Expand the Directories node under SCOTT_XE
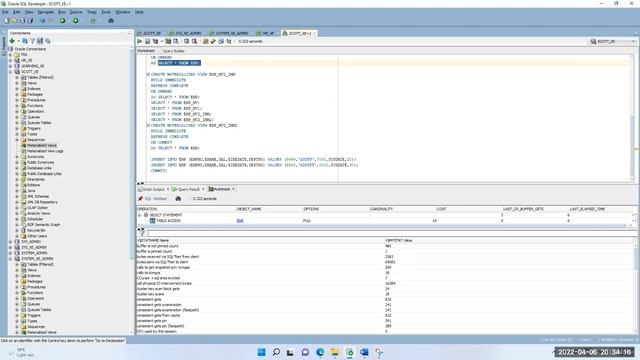 click(17, 180)
